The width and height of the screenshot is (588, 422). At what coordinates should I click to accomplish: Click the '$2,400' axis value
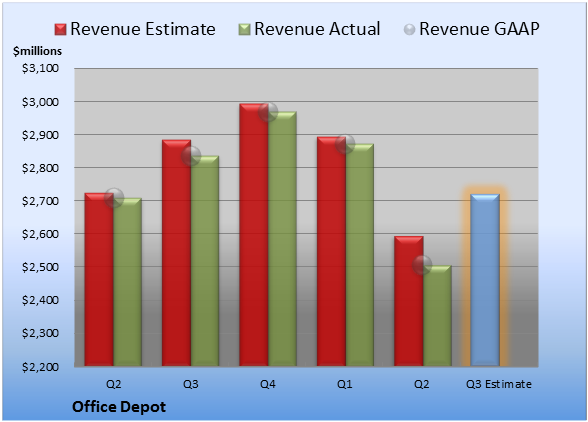point(40,300)
